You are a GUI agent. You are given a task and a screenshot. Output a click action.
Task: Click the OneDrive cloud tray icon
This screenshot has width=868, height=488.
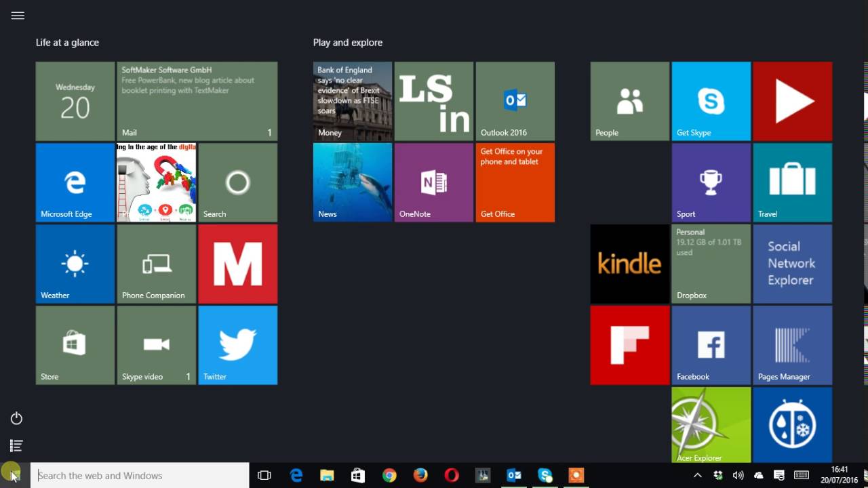point(759,475)
